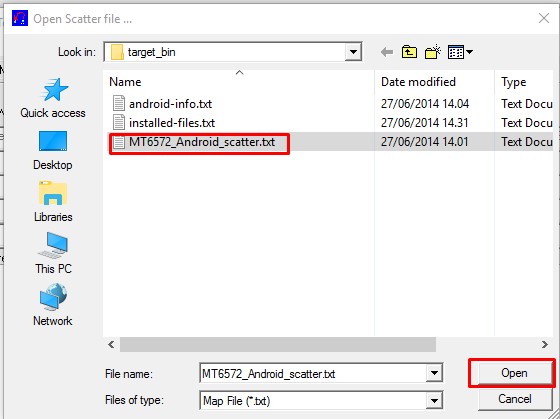This screenshot has width=560, height=419.
Task: Select android-info.txt file name
Action: [170, 104]
